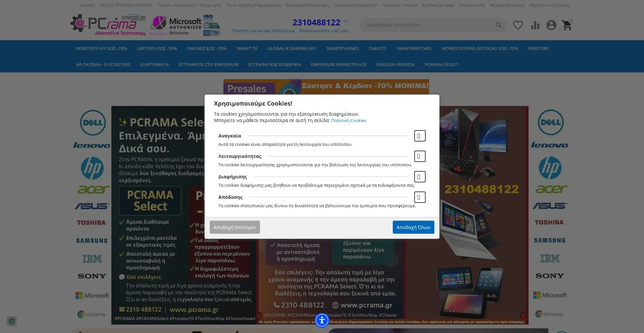Open the shopping cart icon
The image size is (644, 333).
(x=567, y=25)
